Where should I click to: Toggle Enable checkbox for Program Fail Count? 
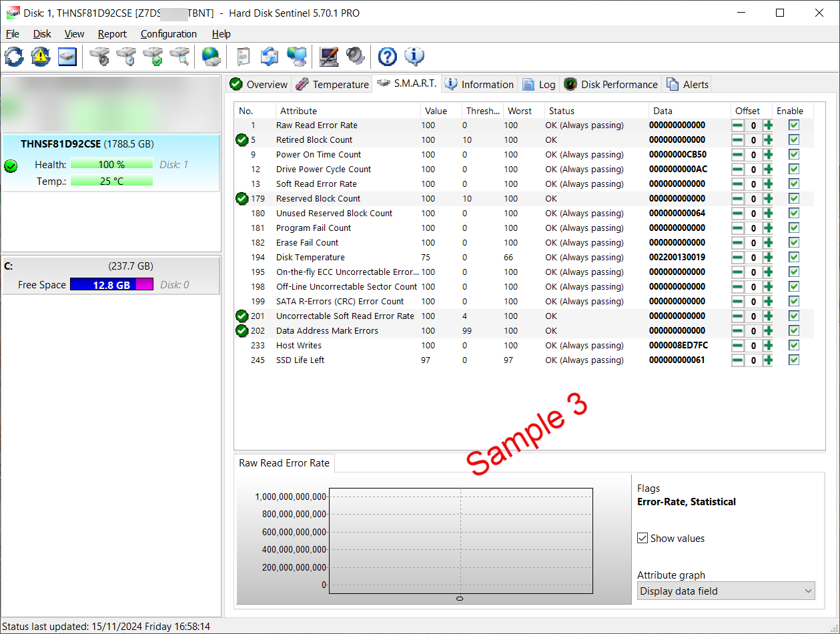(x=793, y=228)
